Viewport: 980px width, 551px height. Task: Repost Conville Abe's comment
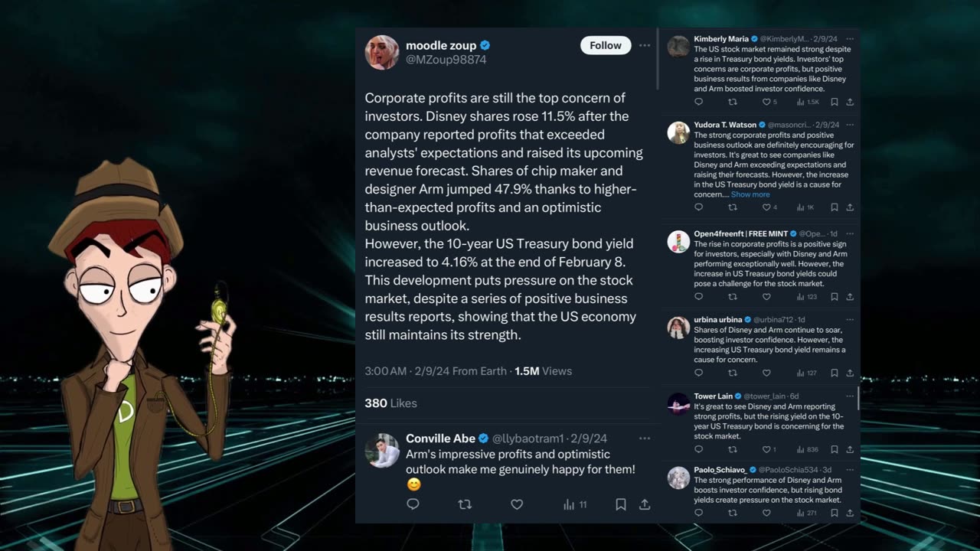click(x=464, y=504)
